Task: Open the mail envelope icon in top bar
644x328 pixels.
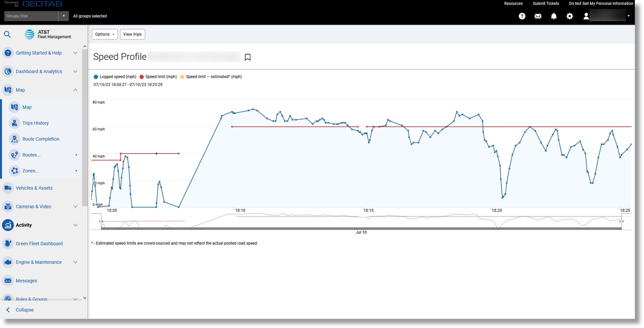Action: click(x=538, y=16)
